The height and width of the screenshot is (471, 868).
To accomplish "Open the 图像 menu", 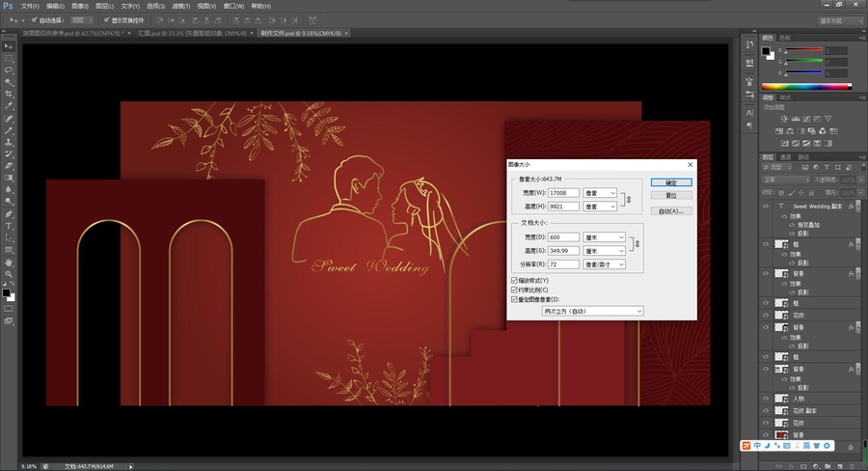I will pos(80,6).
